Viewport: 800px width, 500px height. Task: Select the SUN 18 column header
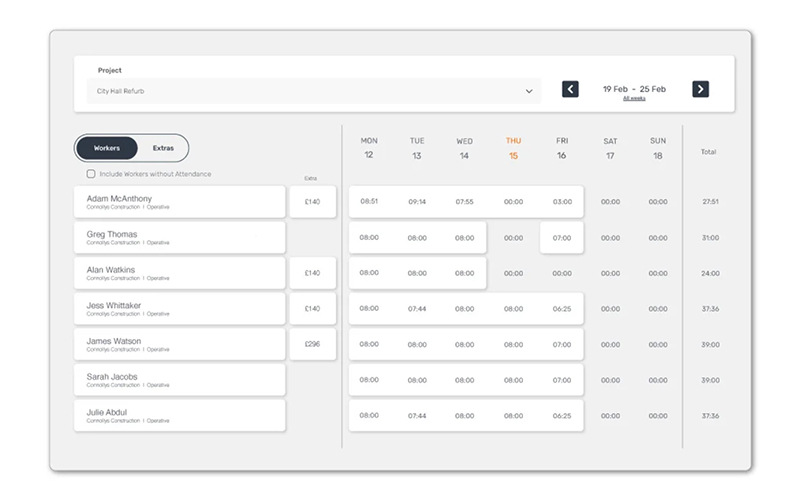coord(658,148)
